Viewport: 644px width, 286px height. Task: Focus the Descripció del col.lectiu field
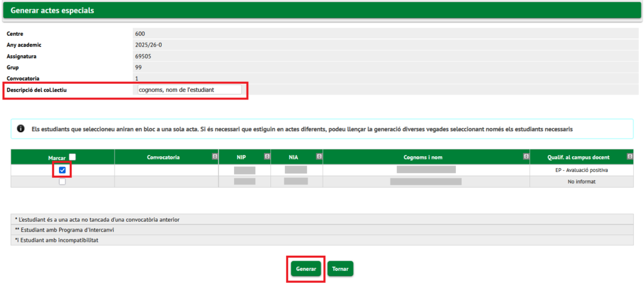click(190, 89)
